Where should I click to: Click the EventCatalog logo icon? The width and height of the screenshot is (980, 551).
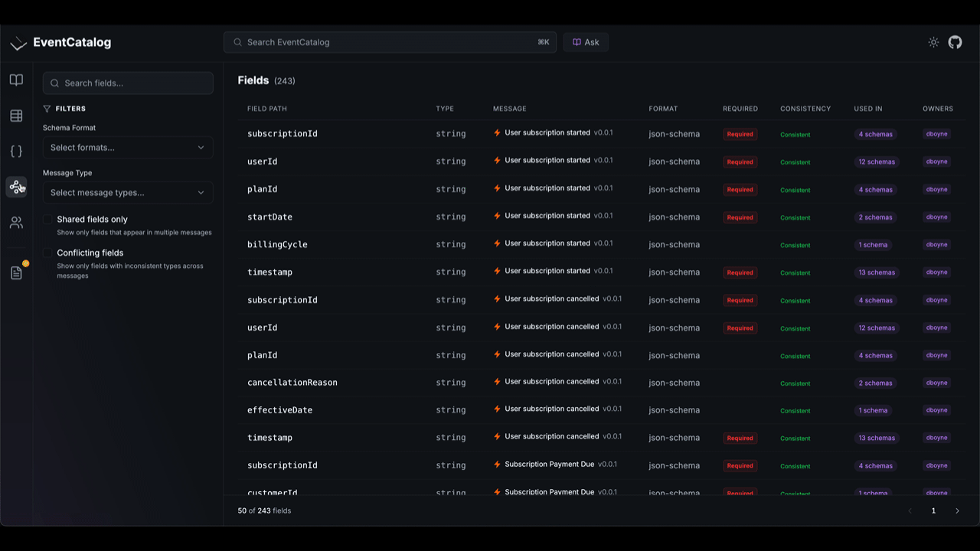(x=18, y=43)
